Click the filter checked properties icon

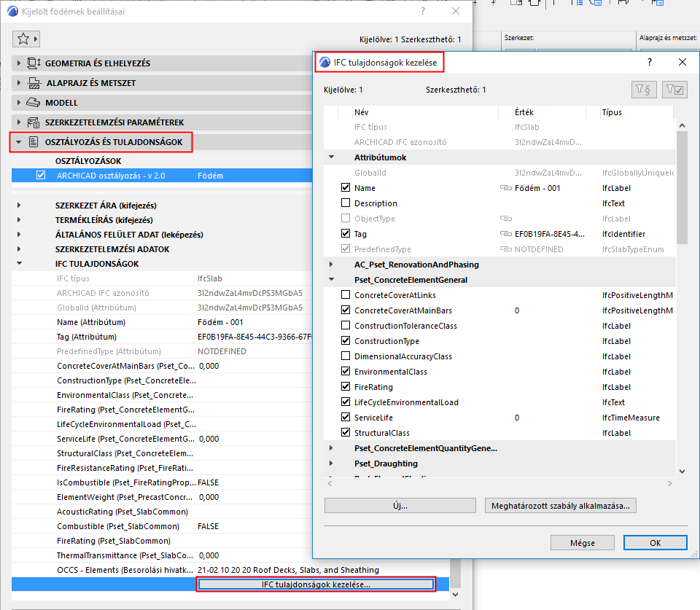tap(674, 90)
